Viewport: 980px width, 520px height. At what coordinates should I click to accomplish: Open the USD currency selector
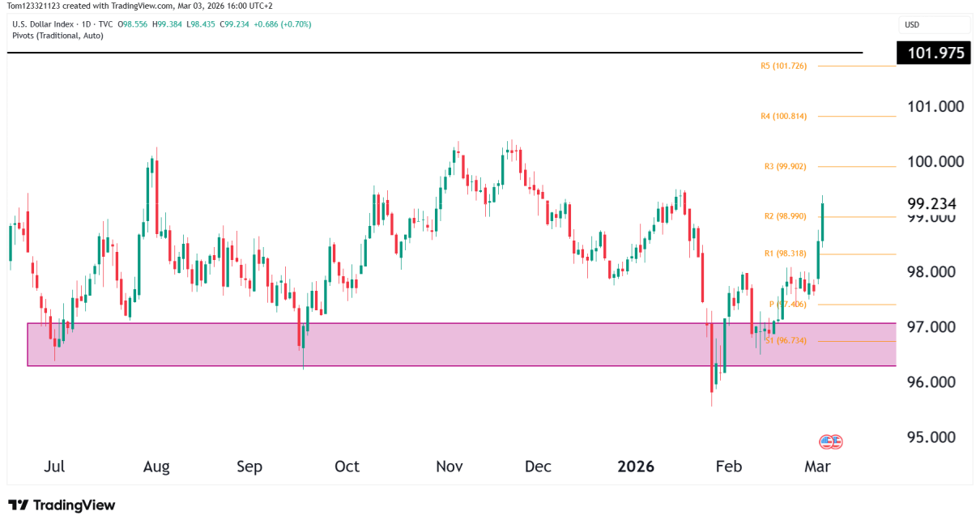coord(933,24)
